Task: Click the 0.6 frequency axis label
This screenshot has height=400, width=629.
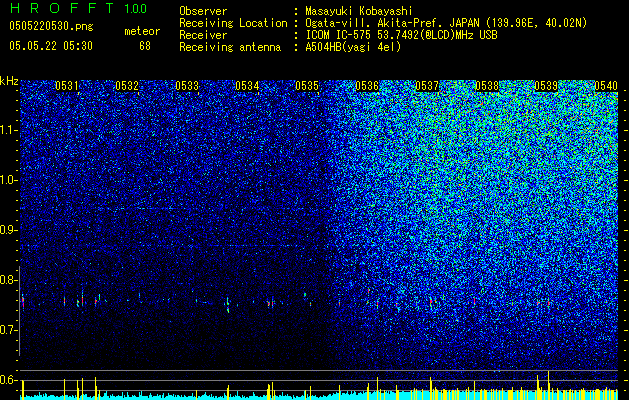Action: (x=9, y=380)
